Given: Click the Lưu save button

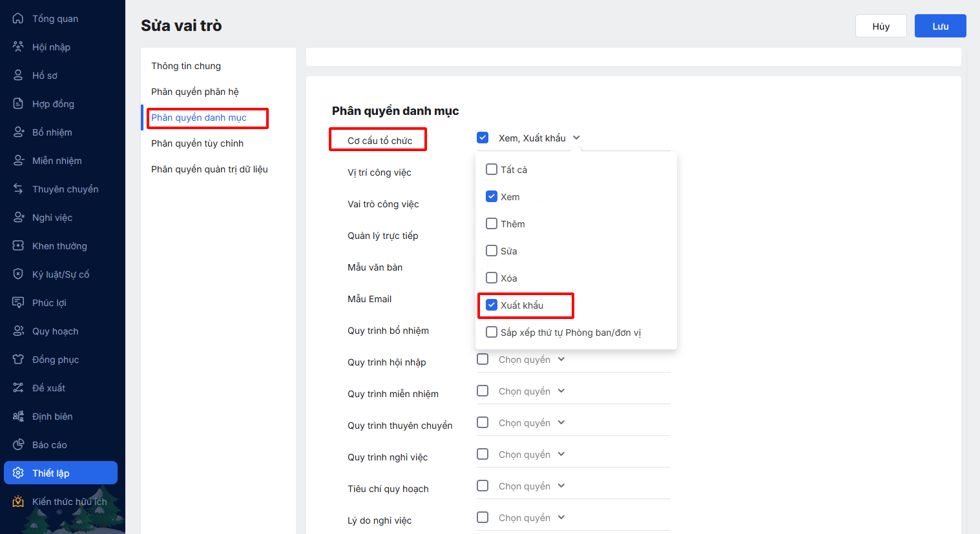Looking at the screenshot, I should (x=940, y=26).
